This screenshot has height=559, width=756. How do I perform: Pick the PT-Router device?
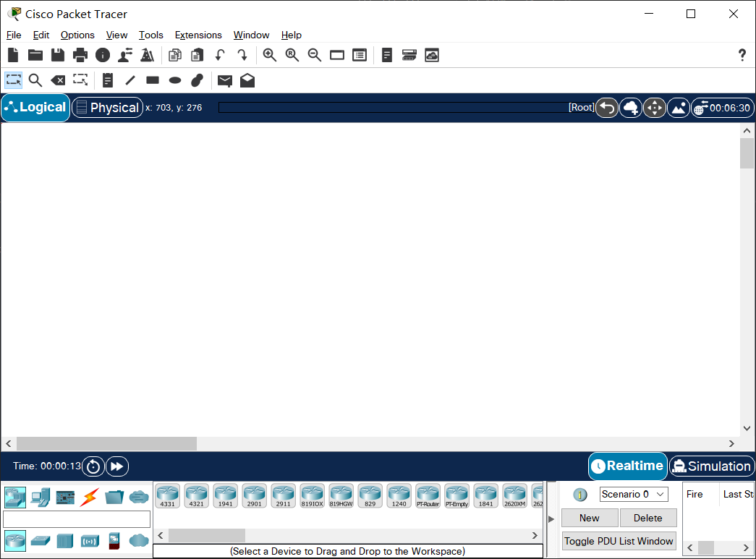click(x=428, y=496)
